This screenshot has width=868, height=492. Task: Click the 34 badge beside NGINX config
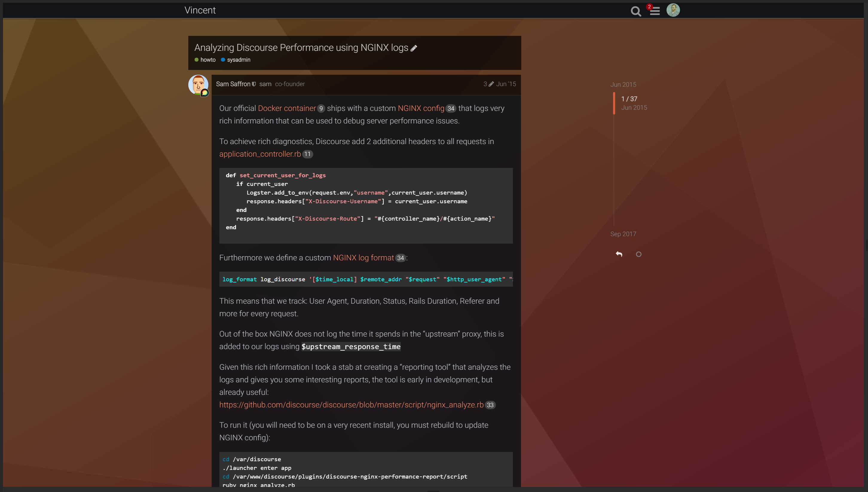451,109
